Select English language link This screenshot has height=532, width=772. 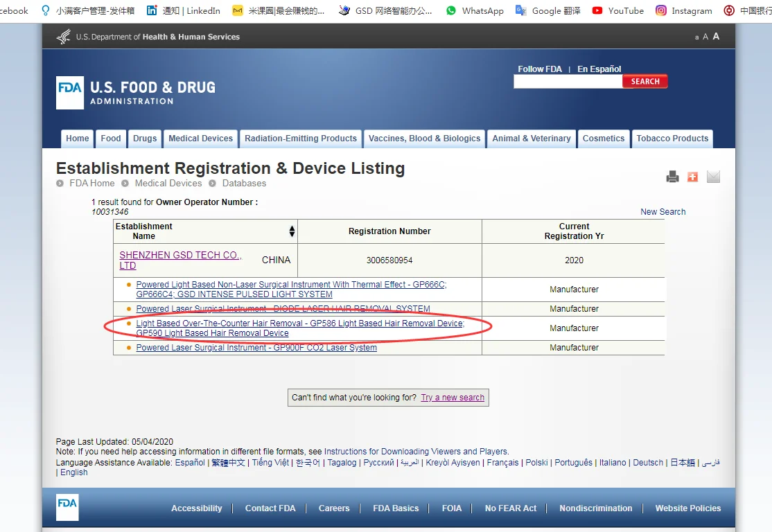coord(74,472)
